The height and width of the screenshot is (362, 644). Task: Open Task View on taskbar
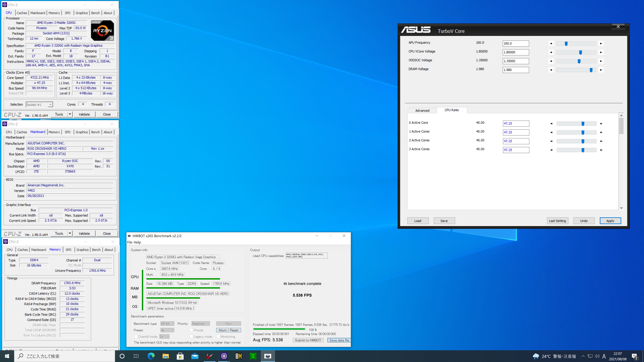pyautogui.click(x=136, y=356)
